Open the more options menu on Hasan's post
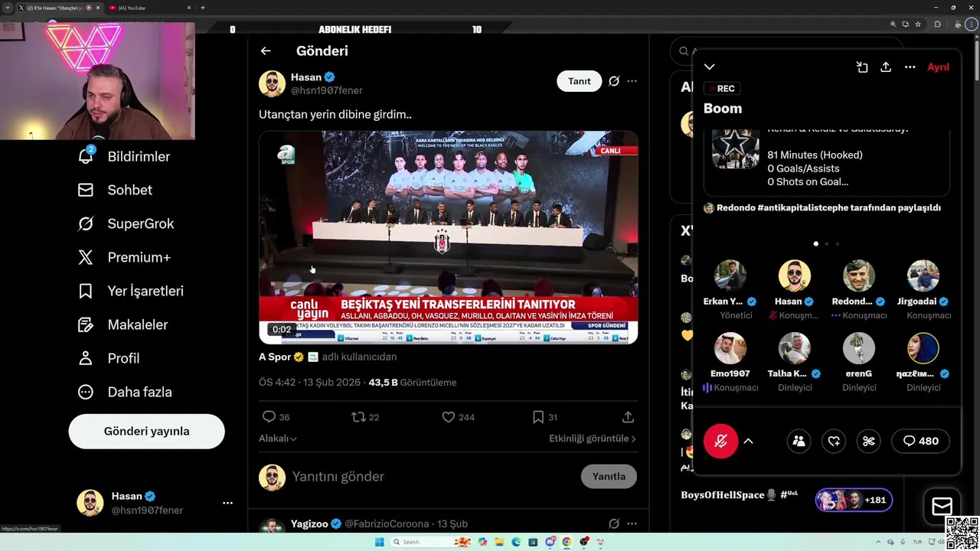 point(632,81)
